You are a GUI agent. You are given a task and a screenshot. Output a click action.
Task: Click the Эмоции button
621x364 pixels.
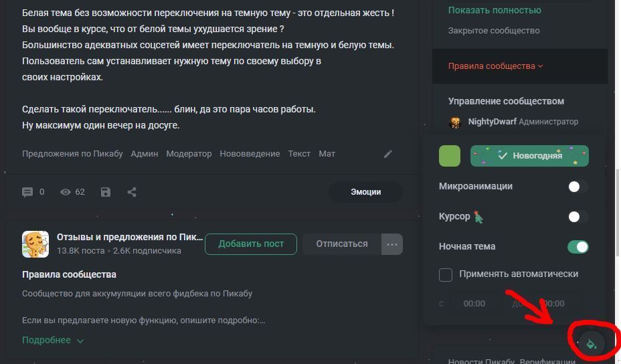pos(365,192)
